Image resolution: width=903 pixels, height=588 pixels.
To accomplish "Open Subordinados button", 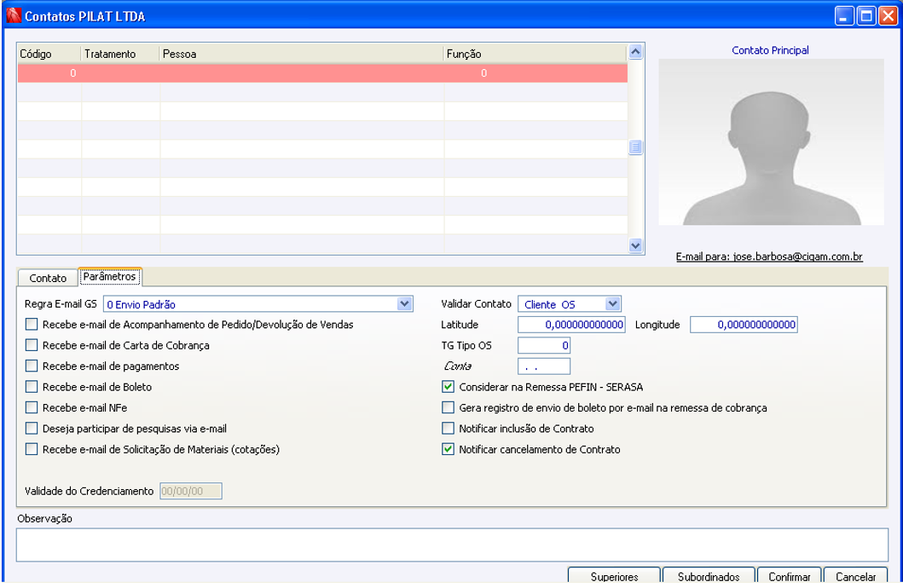I will [x=709, y=576].
